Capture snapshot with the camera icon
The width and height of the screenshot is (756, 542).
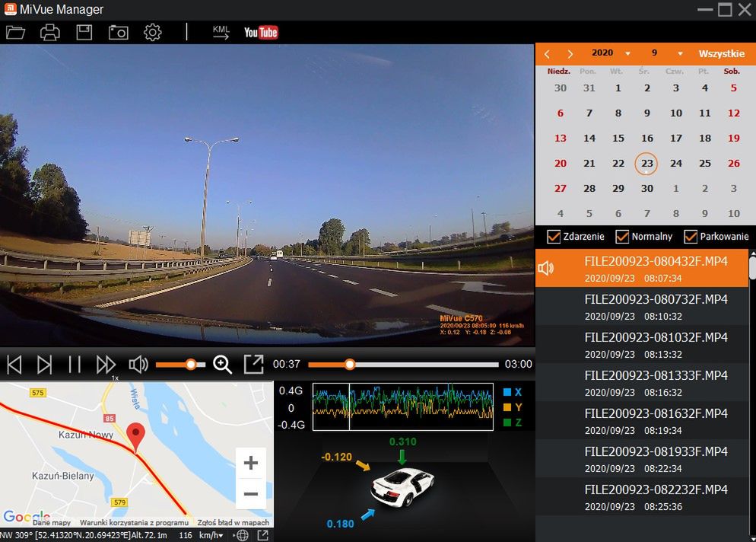coord(118,32)
